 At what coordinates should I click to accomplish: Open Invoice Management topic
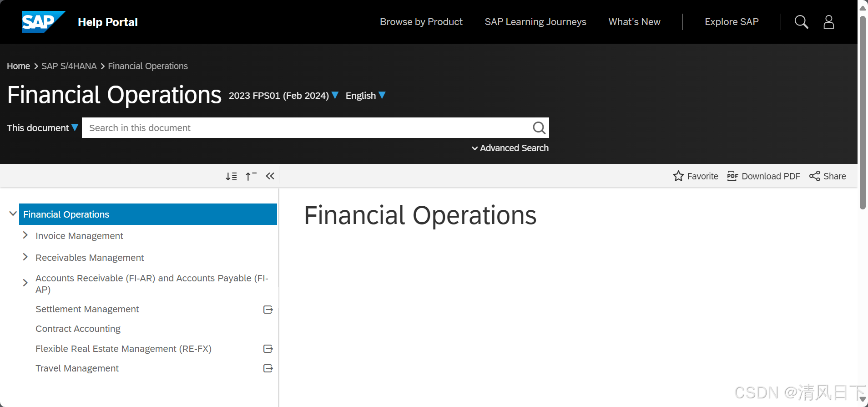(x=79, y=236)
